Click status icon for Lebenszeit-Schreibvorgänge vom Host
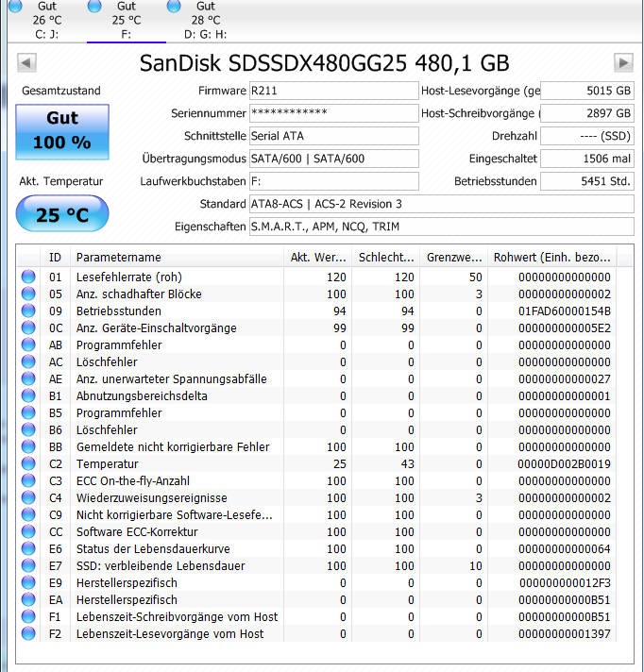 (28, 616)
